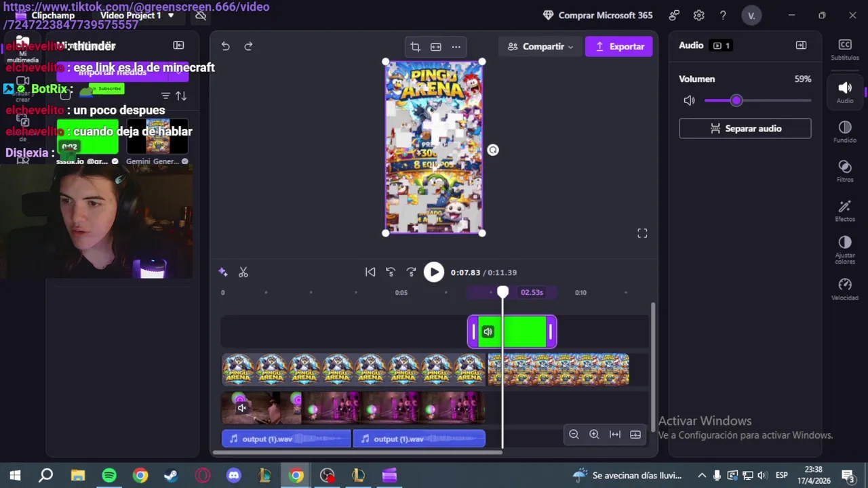The height and width of the screenshot is (488, 868).
Task: Mute volume via the speaker icon
Action: click(689, 100)
